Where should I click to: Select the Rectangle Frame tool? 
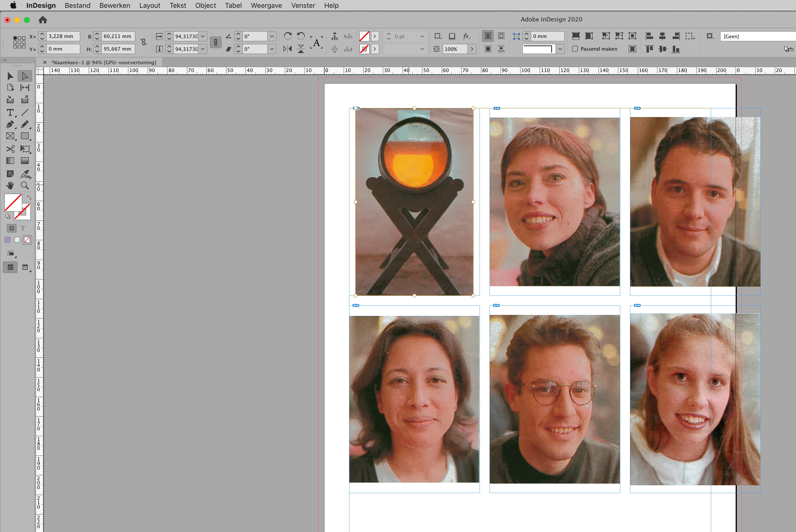10,136
